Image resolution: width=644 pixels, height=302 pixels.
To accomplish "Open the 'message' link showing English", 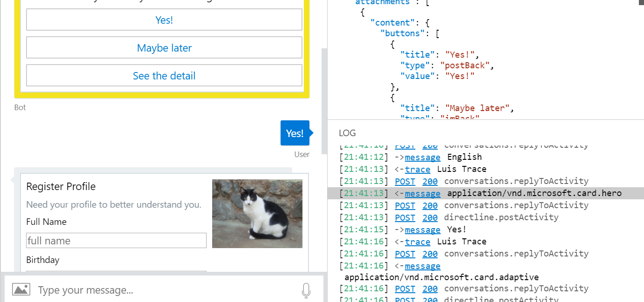I will (x=422, y=157).
